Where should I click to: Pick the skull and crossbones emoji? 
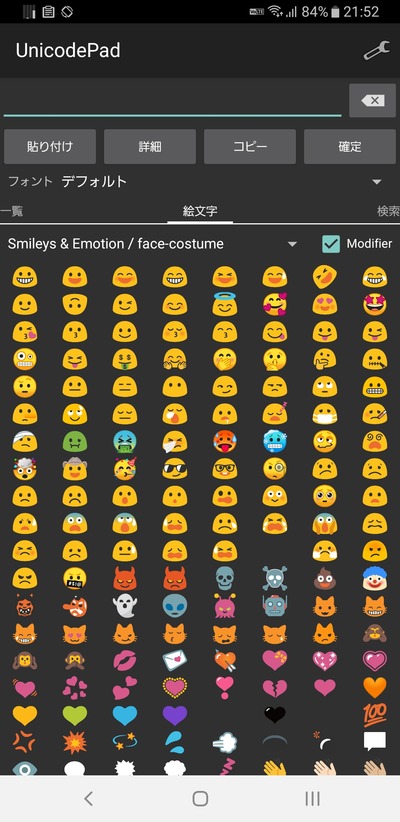[x=275, y=578]
